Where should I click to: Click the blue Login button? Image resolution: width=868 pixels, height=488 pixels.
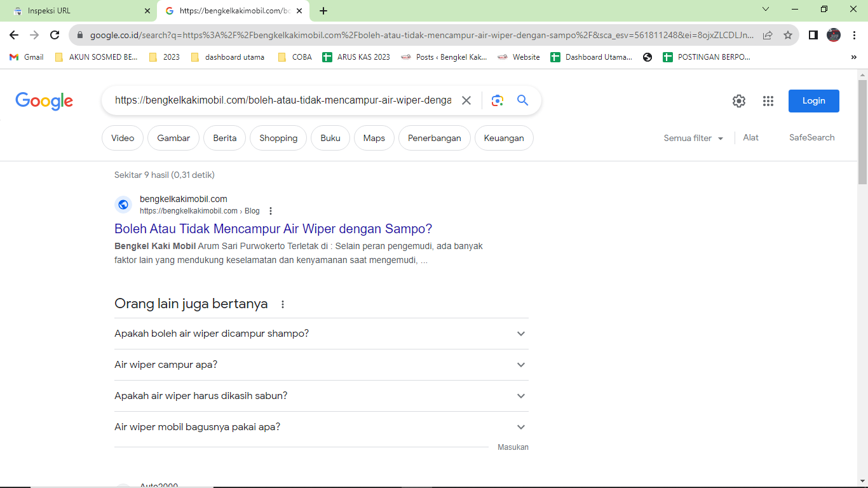click(x=813, y=101)
